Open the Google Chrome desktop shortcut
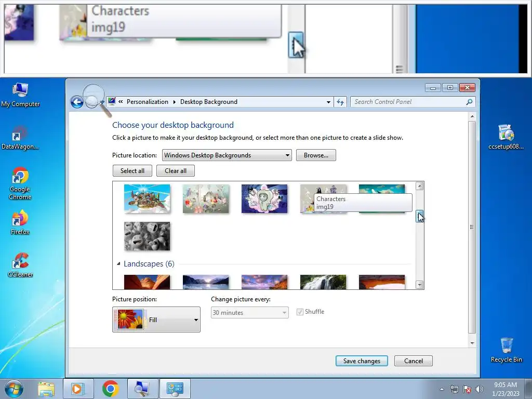Image resolution: width=532 pixels, height=399 pixels. (x=20, y=183)
